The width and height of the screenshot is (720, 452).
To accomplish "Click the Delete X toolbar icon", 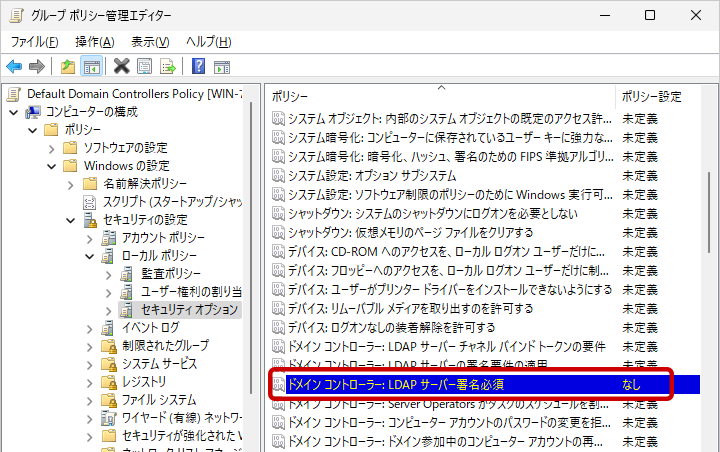I will coord(121,66).
